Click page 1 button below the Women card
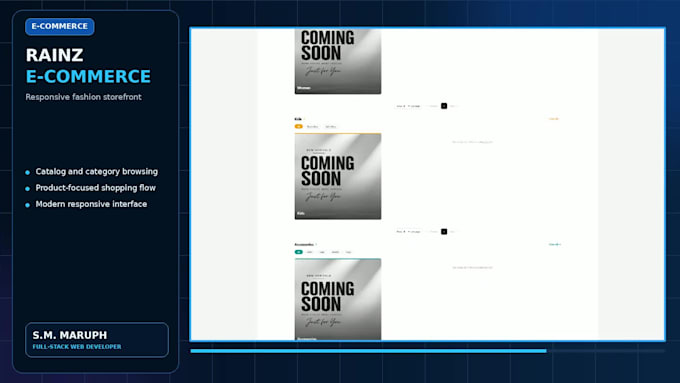Viewport: 680px width, 383px height. pyautogui.click(x=444, y=106)
